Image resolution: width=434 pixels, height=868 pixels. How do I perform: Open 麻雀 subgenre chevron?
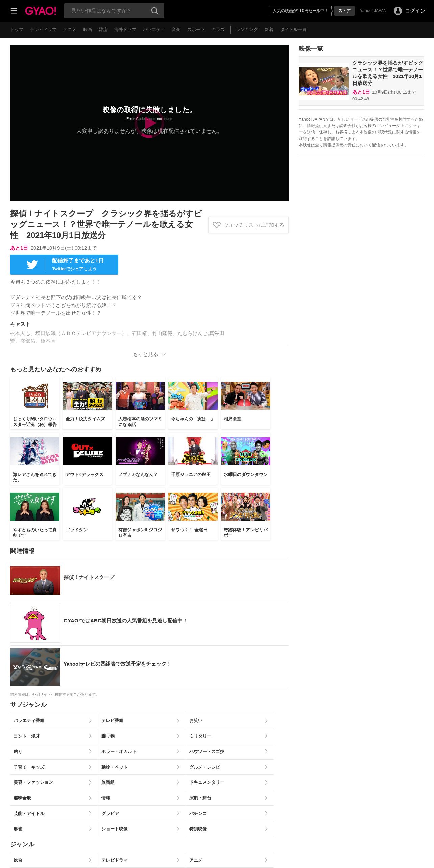[x=90, y=829]
